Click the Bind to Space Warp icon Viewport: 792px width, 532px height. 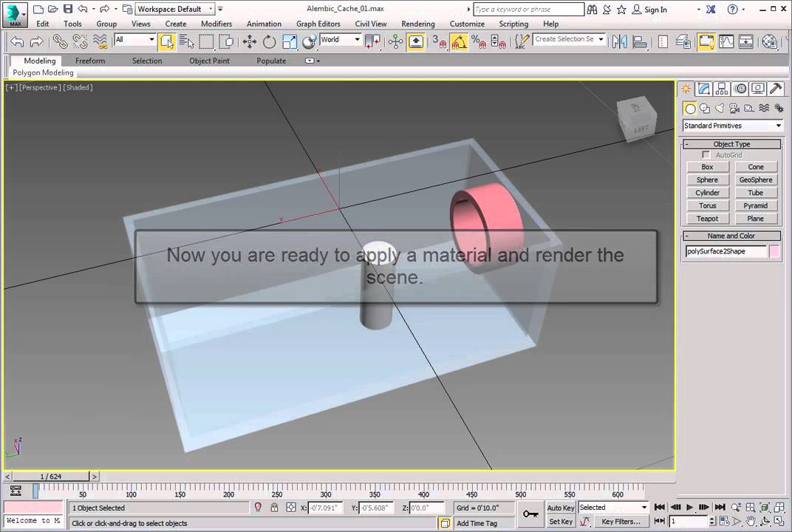100,41
